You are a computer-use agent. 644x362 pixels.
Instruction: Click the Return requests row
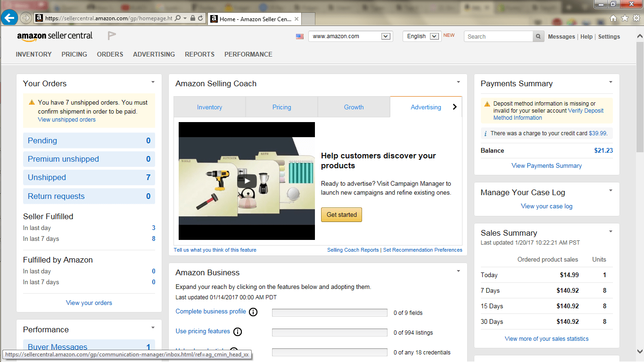click(x=89, y=196)
